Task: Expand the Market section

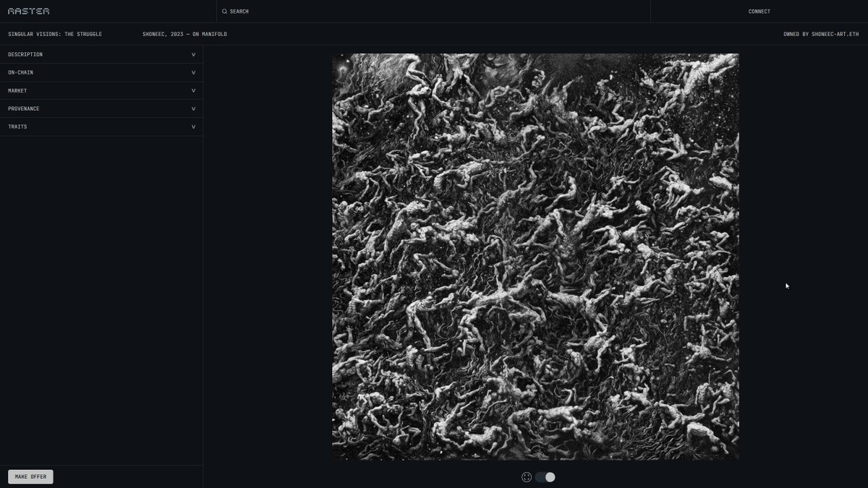Action: (x=101, y=90)
